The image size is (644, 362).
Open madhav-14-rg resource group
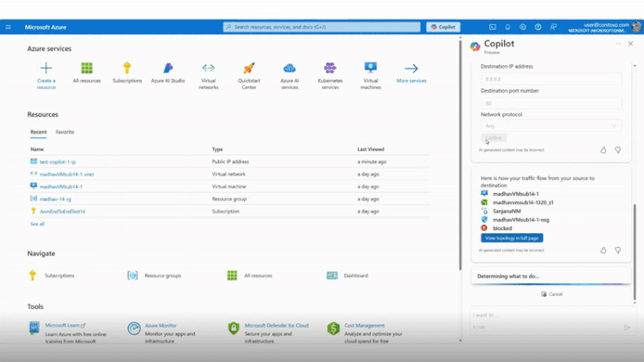point(55,199)
